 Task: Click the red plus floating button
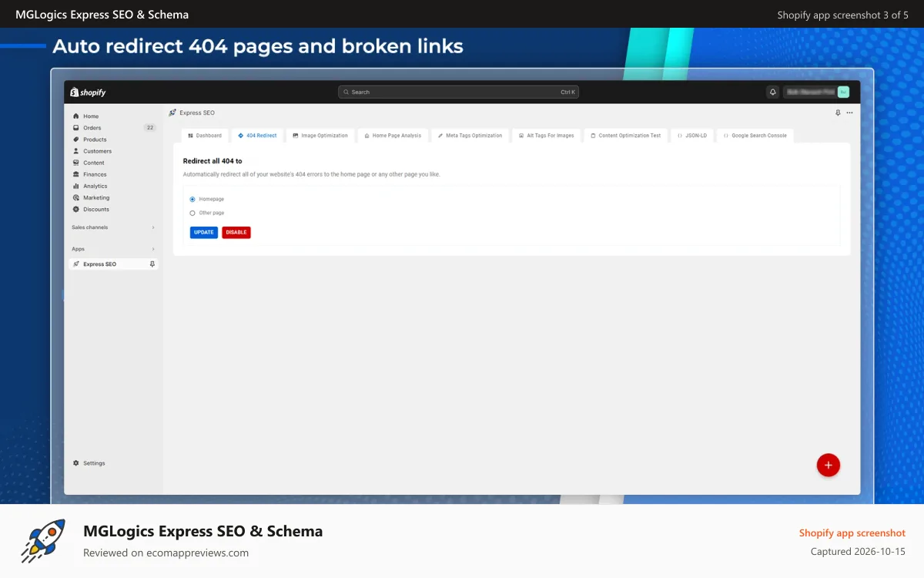click(828, 465)
